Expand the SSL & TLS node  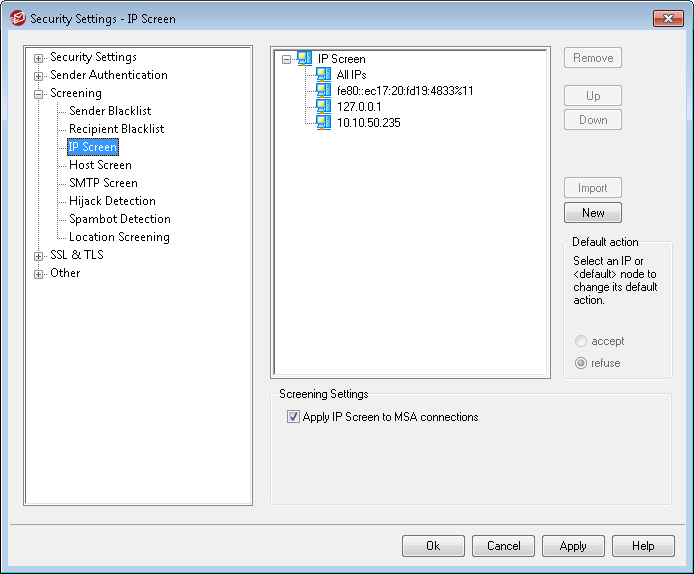click(39, 256)
